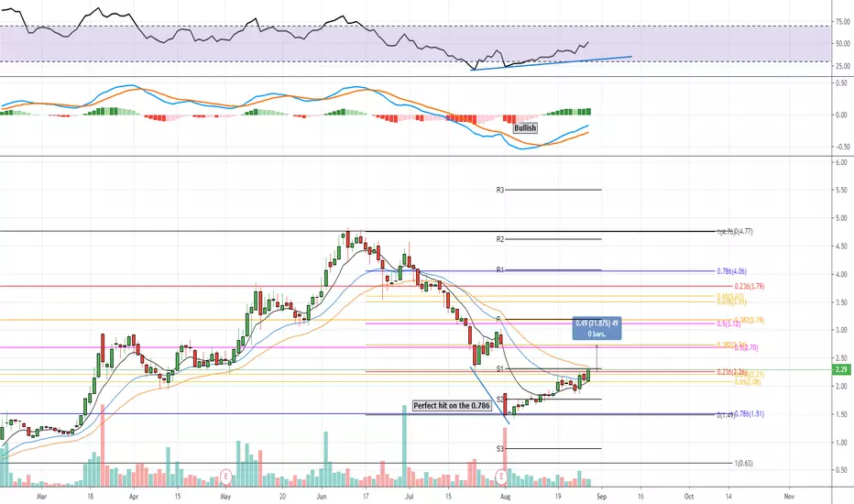Viewport: 854px width, 504px height.
Task: Click the Aug date on time axis
Action: click(505, 497)
